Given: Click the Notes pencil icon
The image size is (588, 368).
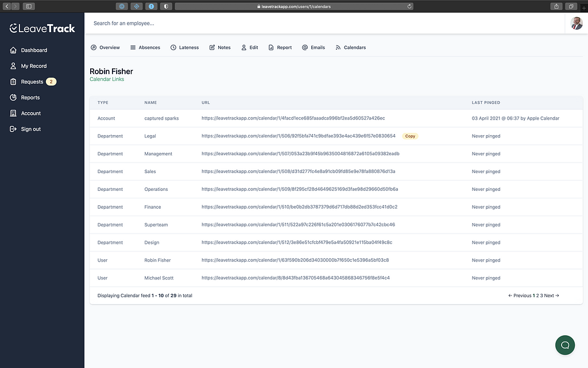Looking at the screenshot, I should (212, 47).
